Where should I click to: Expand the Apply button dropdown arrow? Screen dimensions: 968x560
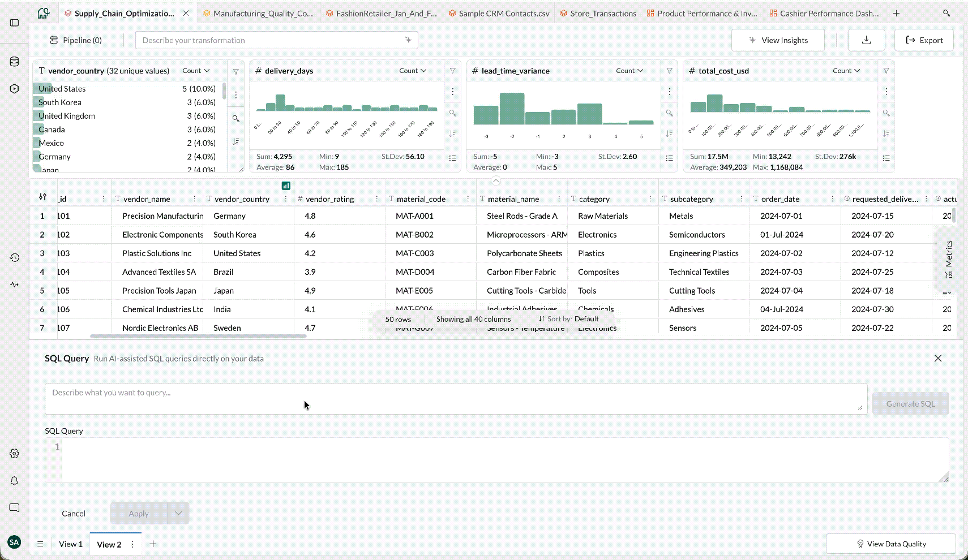click(178, 513)
